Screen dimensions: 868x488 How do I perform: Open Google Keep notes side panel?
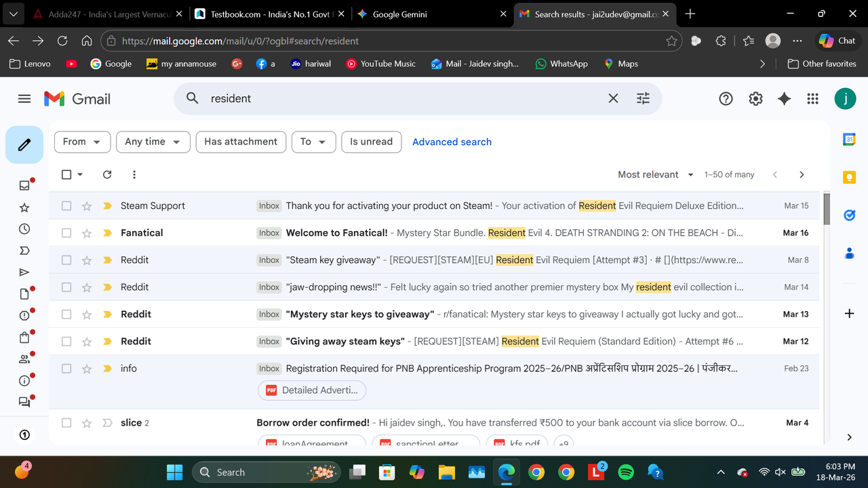(x=849, y=176)
